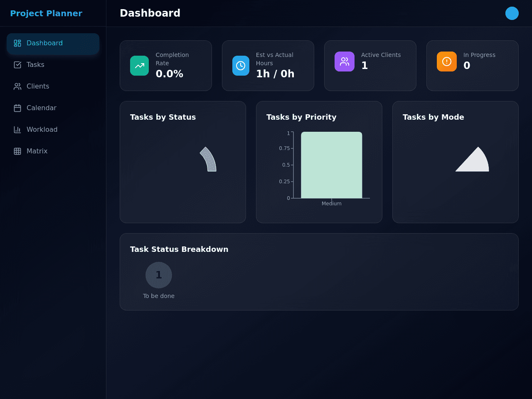Click the Tasks by Priority heading
Image resolution: width=532 pixels, height=399 pixels.
(301, 117)
